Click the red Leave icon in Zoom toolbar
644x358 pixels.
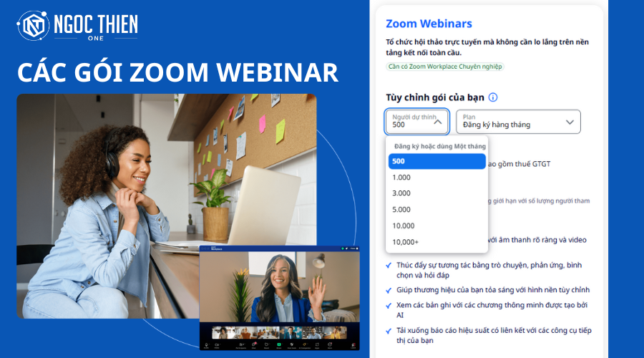353,344
